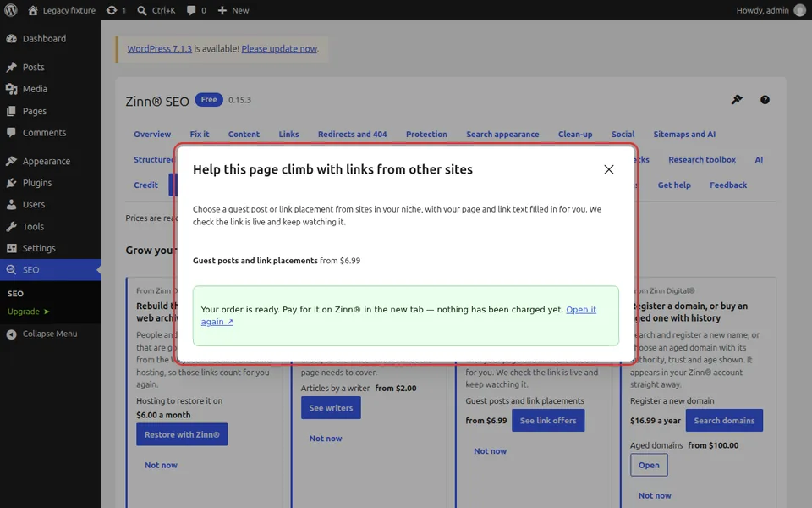
Task: Switch to the Redirects and 404 tab
Action: point(352,135)
